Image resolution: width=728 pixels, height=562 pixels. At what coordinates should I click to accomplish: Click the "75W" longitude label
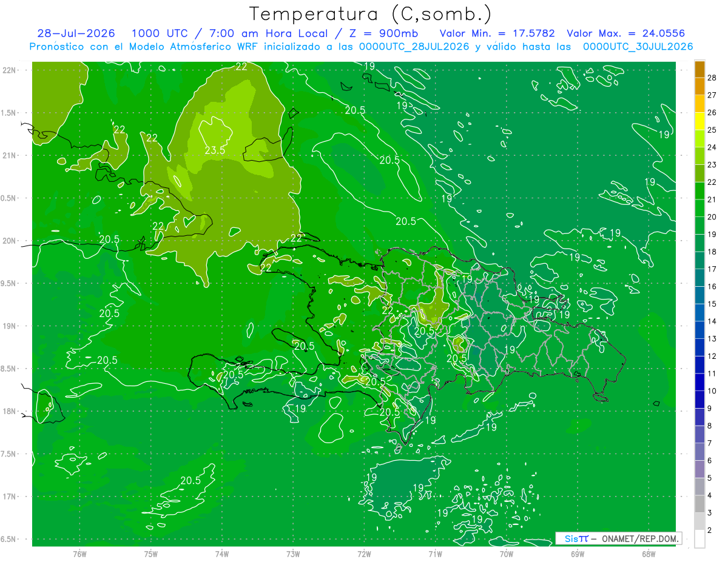coord(151,554)
